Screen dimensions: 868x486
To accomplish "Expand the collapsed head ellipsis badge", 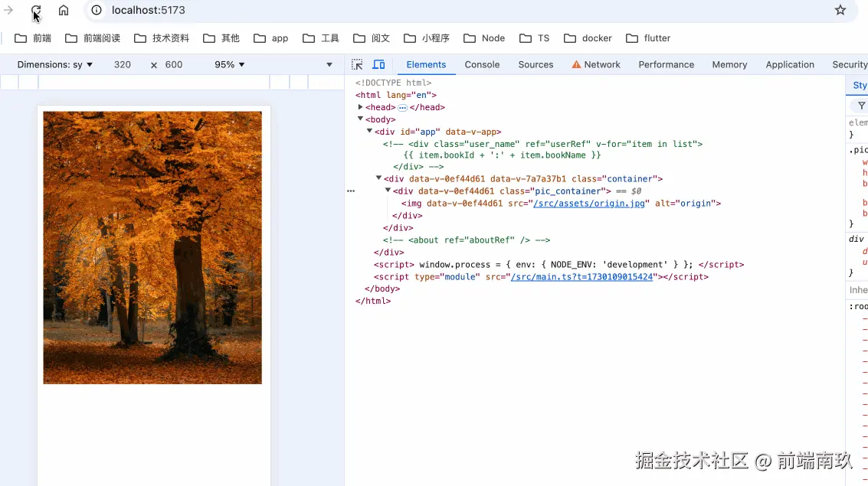I will tap(402, 107).
